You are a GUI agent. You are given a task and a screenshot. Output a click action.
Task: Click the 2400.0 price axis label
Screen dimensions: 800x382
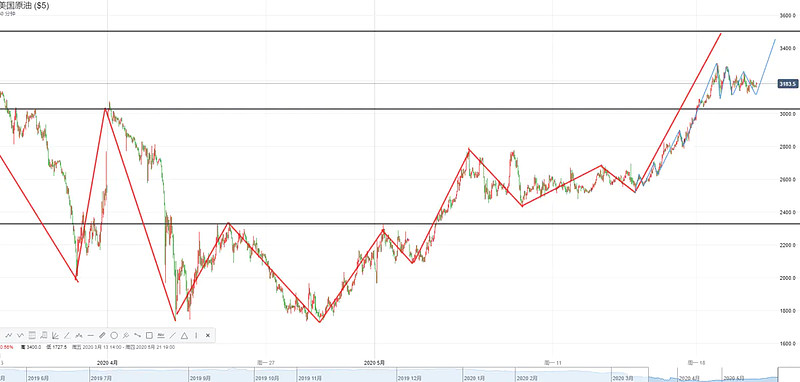pos(788,212)
